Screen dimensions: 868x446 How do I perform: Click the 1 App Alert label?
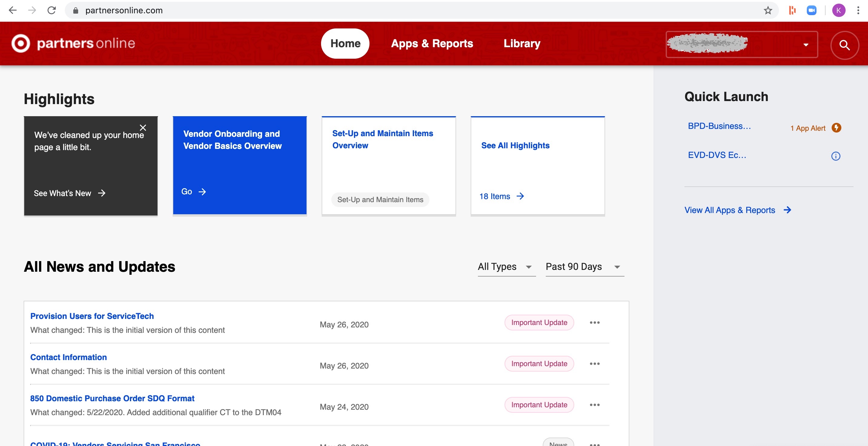click(808, 128)
